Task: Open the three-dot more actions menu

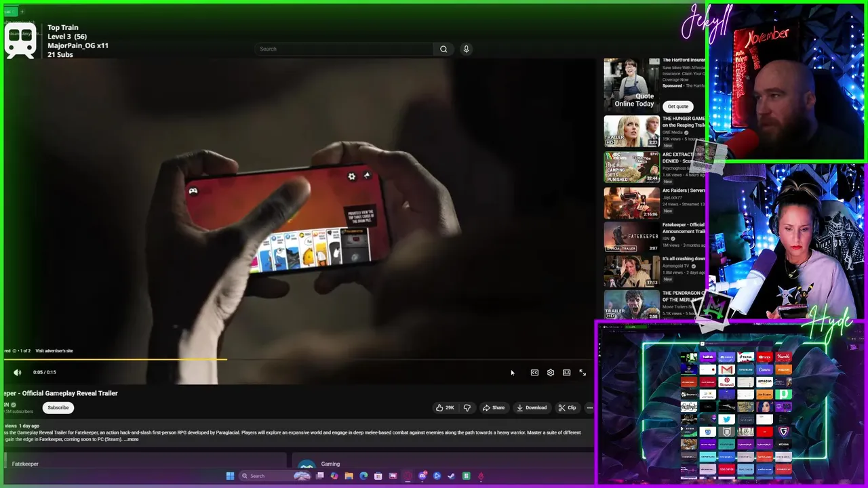Action: coord(589,407)
